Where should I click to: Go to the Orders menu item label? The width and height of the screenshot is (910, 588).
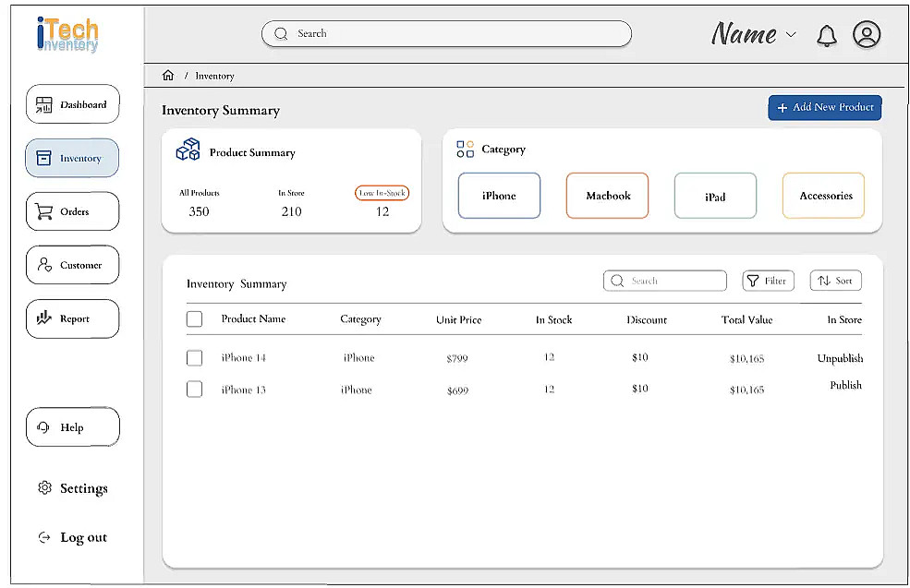(74, 211)
